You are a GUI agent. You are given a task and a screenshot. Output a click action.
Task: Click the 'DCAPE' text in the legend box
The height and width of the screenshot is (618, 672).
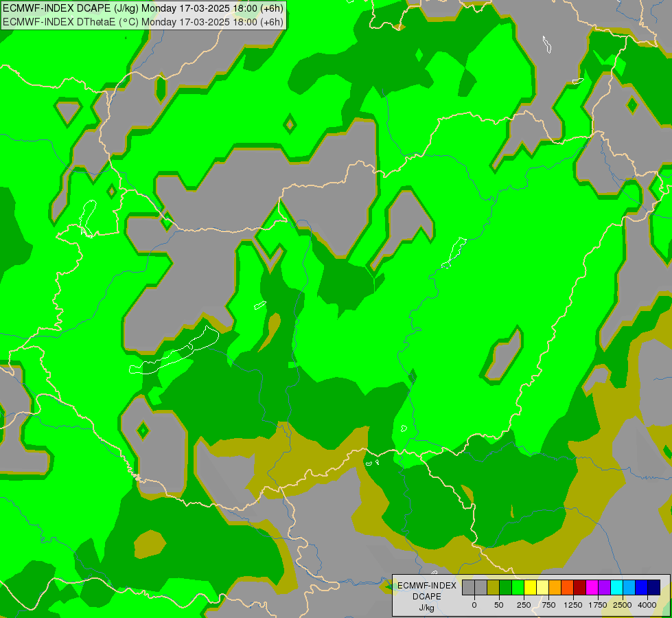click(427, 597)
